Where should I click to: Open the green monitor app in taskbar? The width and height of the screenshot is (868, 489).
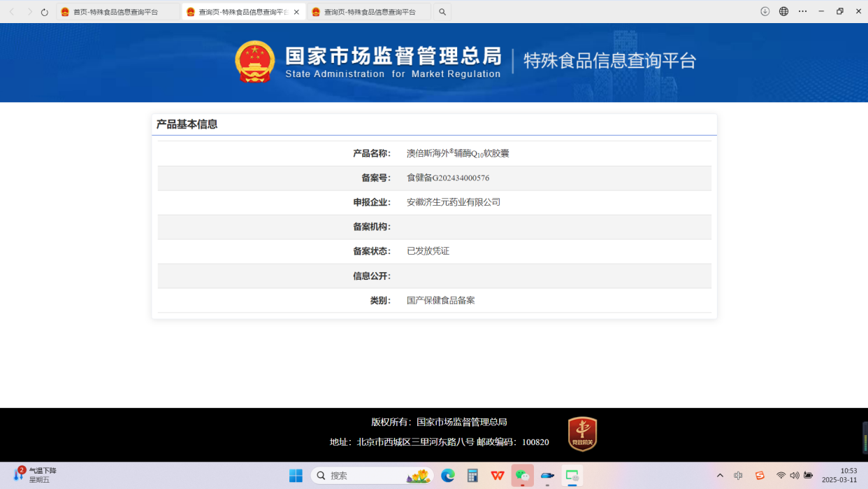pos(572,476)
